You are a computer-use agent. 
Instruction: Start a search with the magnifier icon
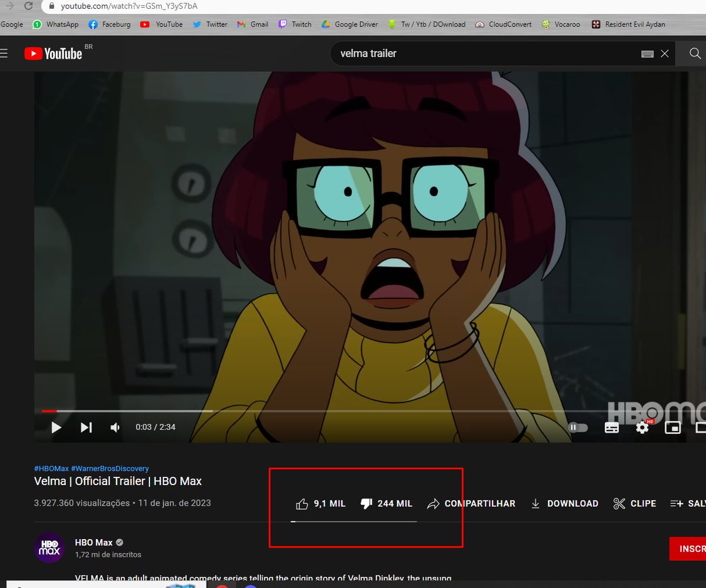tap(694, 53)
